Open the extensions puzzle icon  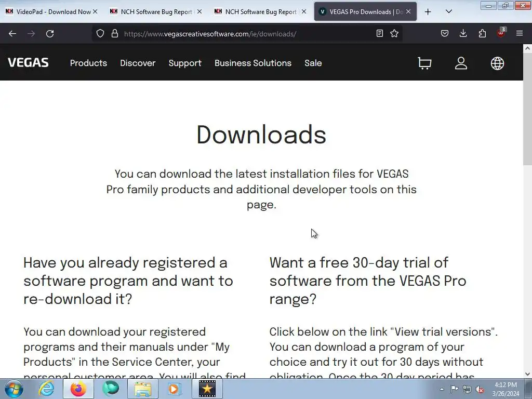coord(482,34)
